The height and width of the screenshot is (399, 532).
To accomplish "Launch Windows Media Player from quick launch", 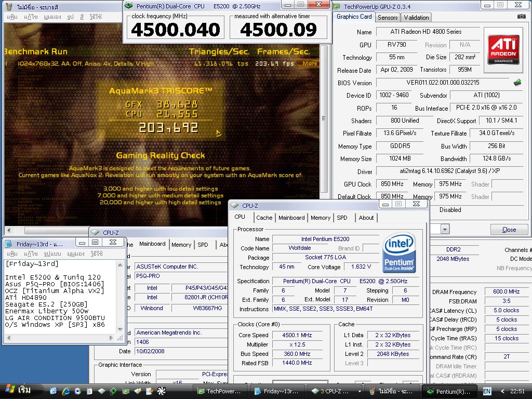I will pos(78,391).
